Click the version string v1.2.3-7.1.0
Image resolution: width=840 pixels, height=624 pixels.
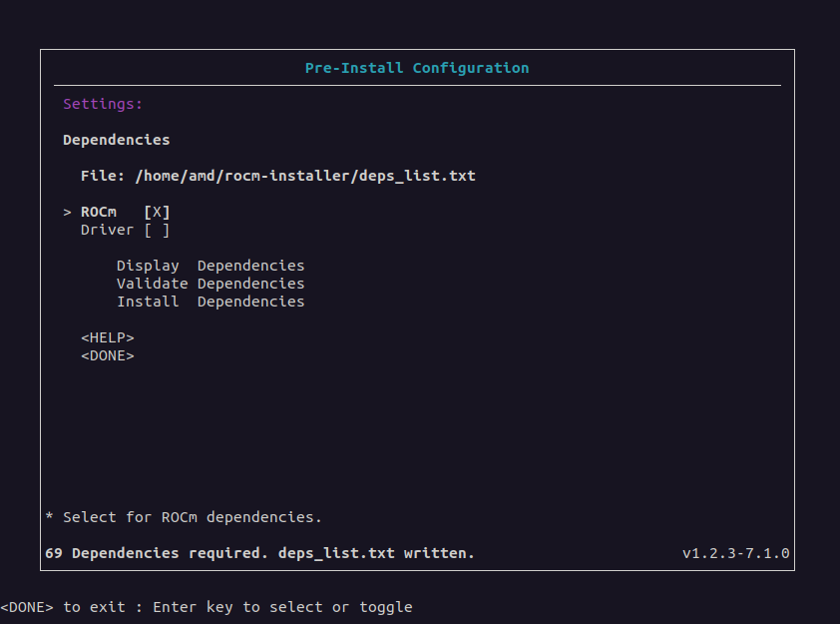[735, 553]
